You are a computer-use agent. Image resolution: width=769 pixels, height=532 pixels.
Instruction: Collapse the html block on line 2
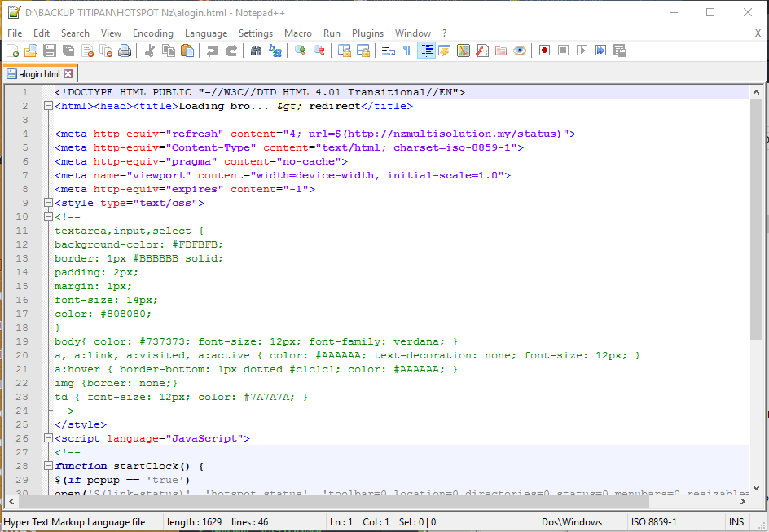[48, 106]
